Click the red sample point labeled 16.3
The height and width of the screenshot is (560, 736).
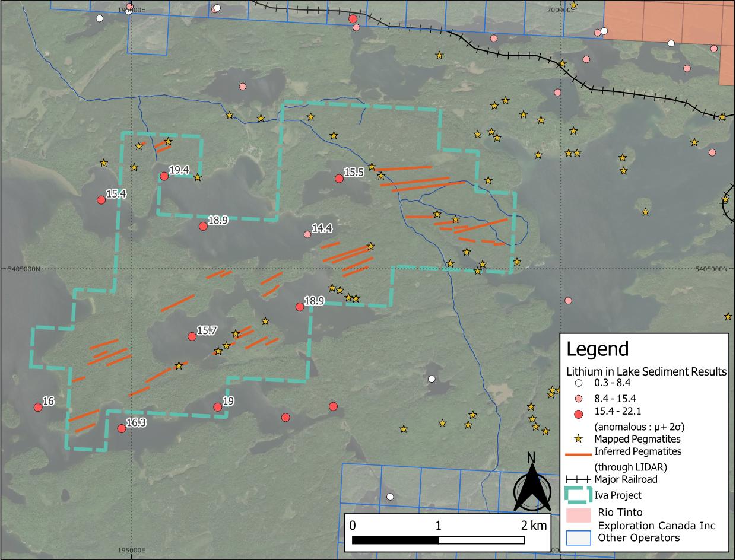point(122,428)
